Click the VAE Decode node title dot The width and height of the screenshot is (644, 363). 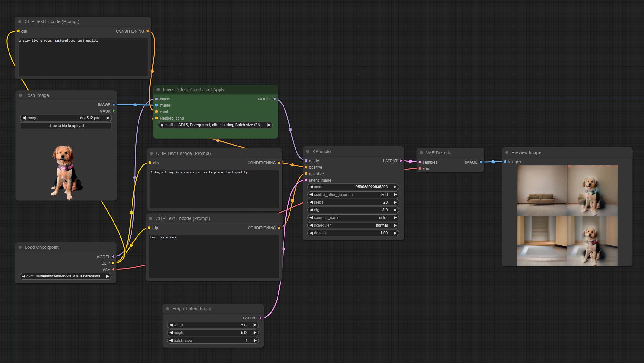(x=421, y=153)
